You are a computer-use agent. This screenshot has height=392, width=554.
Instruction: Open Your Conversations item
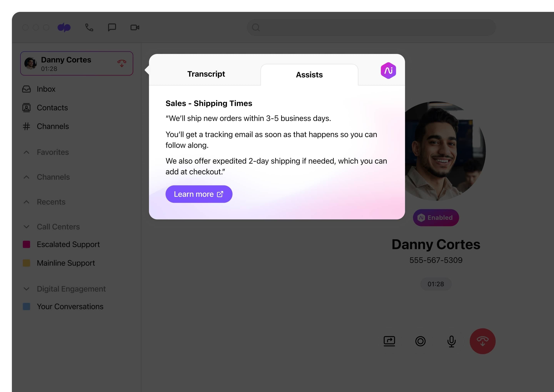(x=70, y=306)
